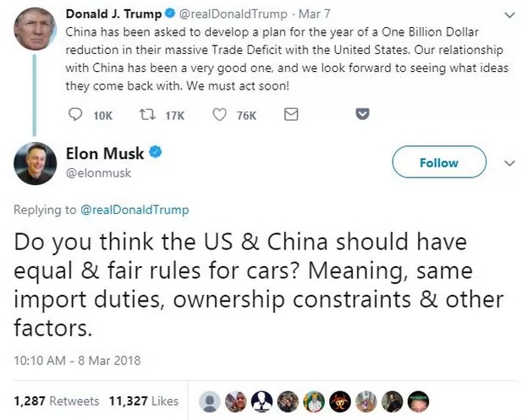The height and width of the screenshot is (420, 522).
Task: Open Donald Trump's profile avatar
Action: point(33,30)
